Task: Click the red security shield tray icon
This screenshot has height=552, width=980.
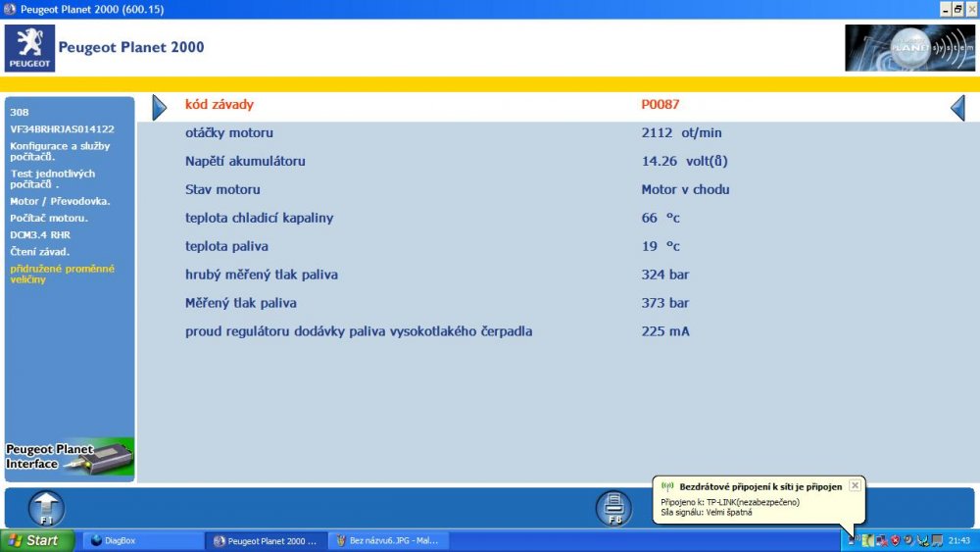Action: 895,540
